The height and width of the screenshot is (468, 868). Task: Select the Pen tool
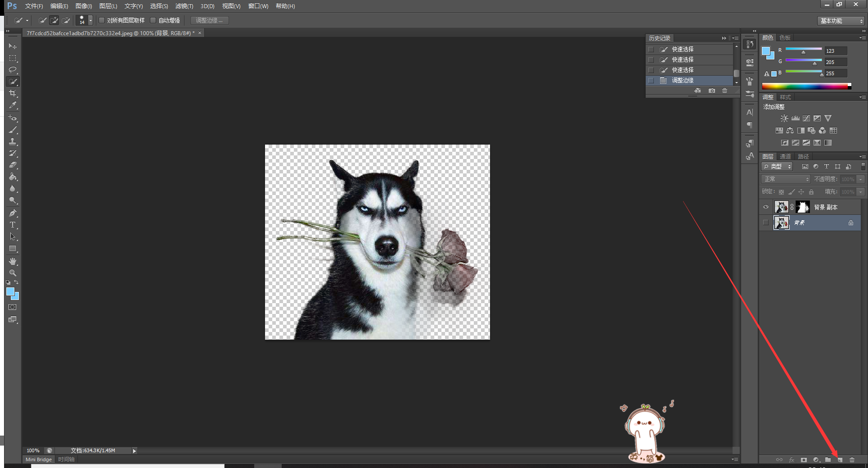(x=13, y=213)
